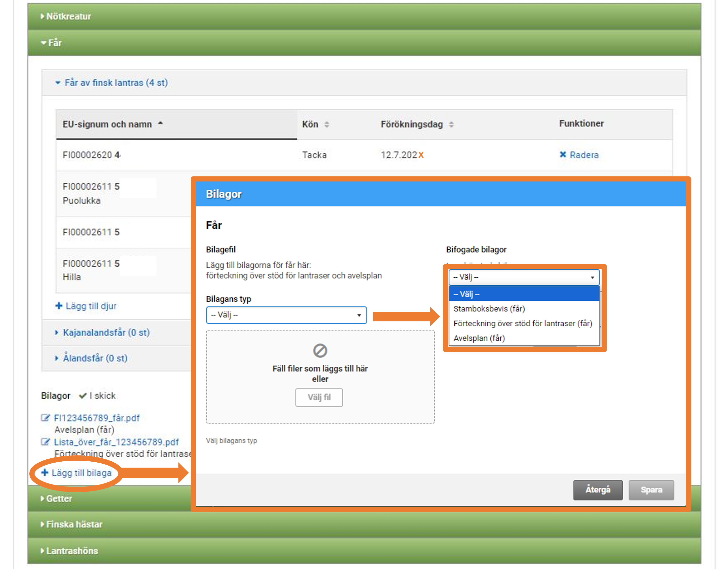Select Stamboksbevis (får) option
This screenshot has width=728, height=569.
[489, 309]
